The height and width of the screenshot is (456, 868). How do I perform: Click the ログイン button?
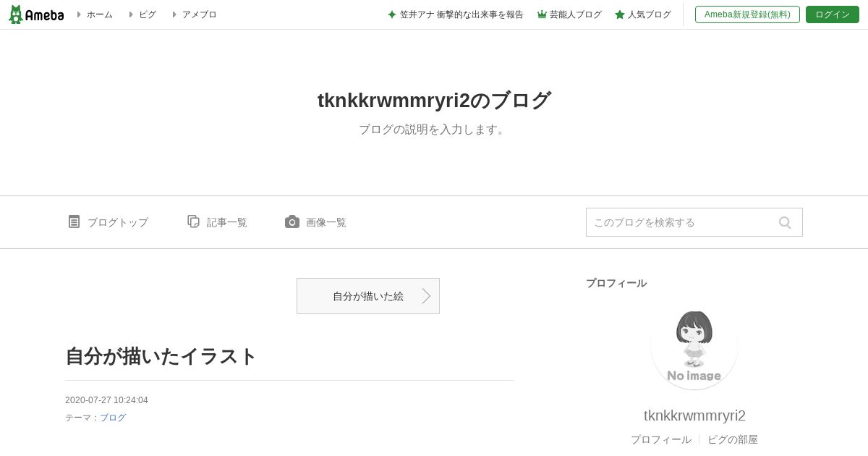[x=833, y=14]
